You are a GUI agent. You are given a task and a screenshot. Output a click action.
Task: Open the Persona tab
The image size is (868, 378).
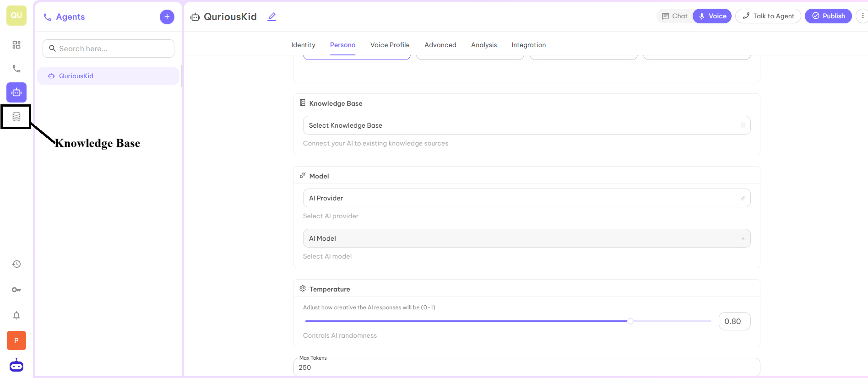[x=342, y=45]
